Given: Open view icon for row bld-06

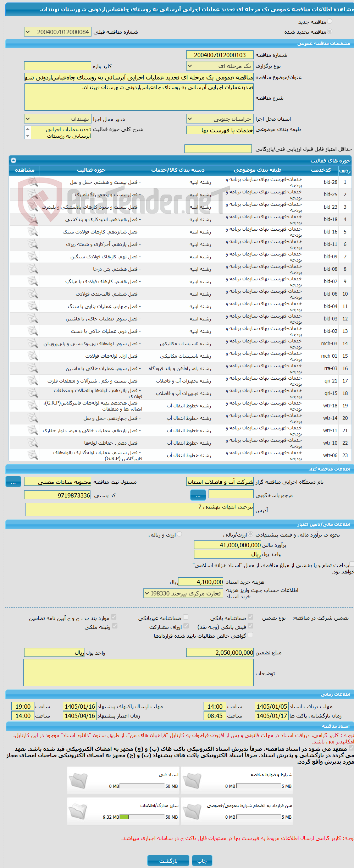Looking at the screenshot, I should [x=33, y=294].
